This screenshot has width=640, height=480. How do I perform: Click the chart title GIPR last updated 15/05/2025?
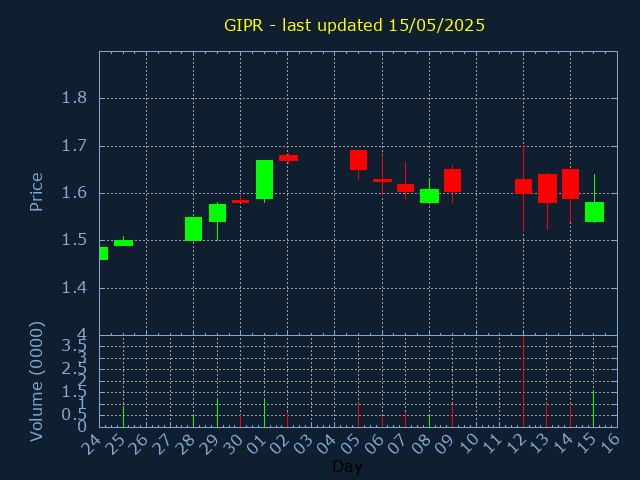pyautogui.click(x=354, y=25)
